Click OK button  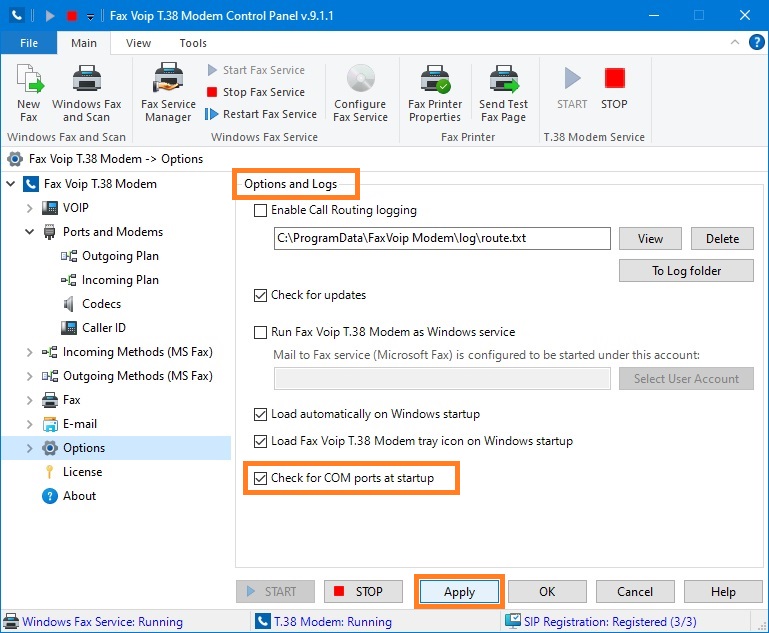547,592
